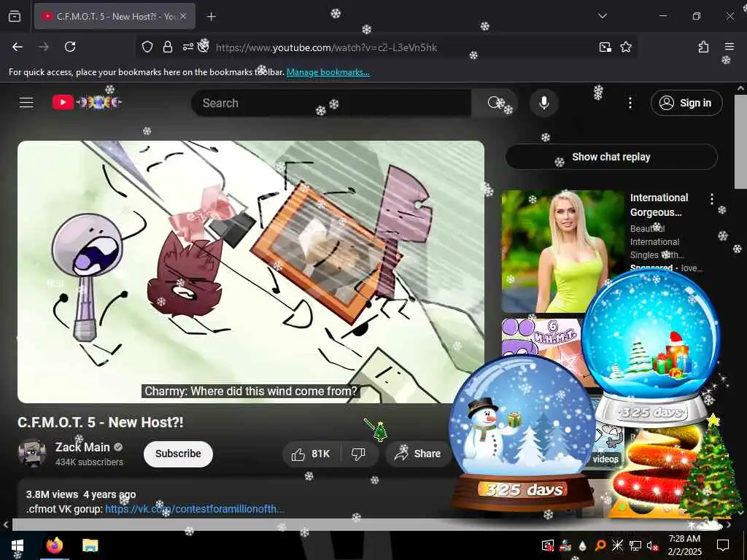Open site permissions icon in address bar
Viewport: 747px width, 560px height.
click(x=187, y=47)
